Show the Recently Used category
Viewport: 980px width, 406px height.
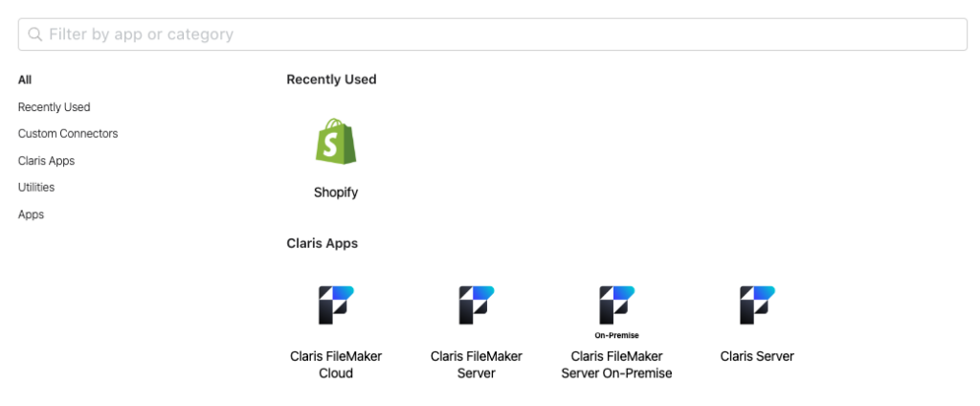point(55,107)
